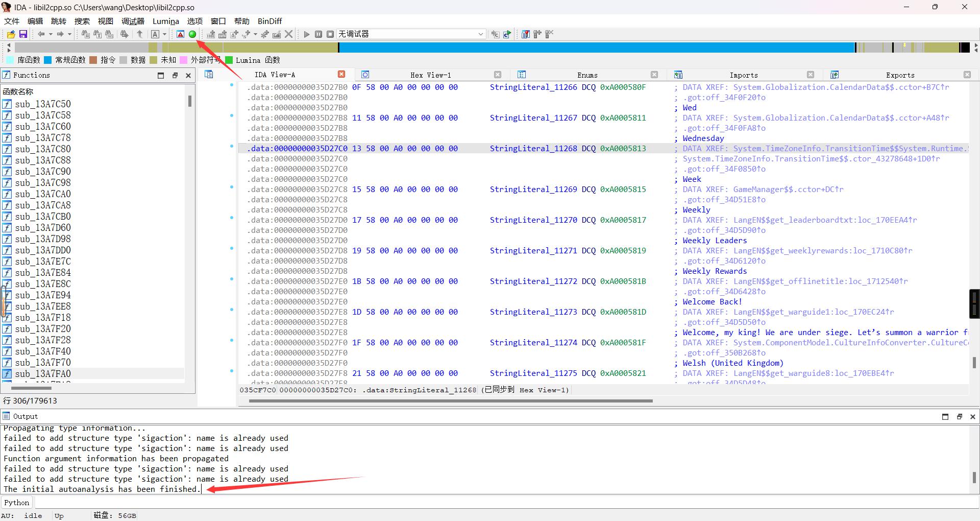This screenshot has width=980, height=521.
Task: Close the Functions panel
Action: (188, 75)
